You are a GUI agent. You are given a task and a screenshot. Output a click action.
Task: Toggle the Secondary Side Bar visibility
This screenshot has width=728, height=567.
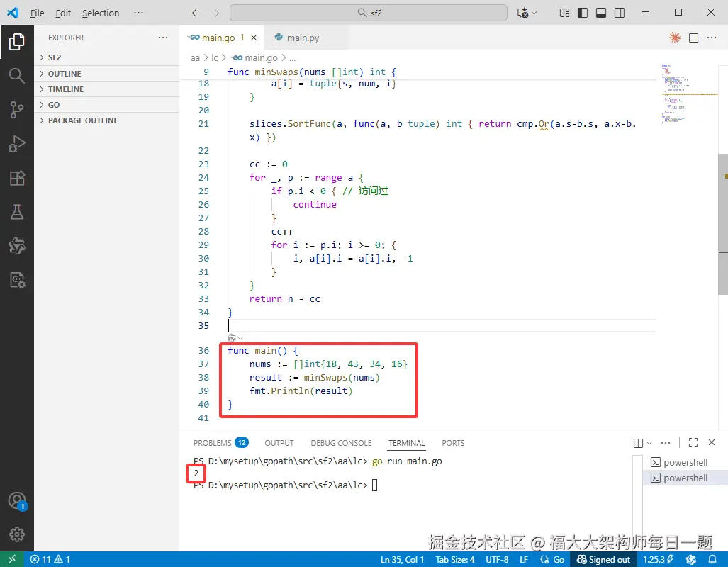(x=620, y=13)
